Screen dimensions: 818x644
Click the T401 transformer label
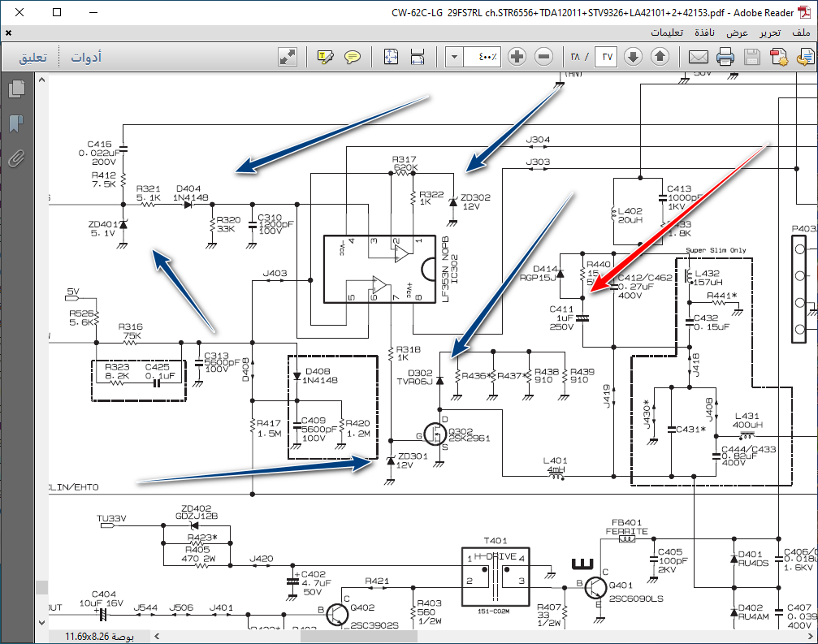[495, 541]
